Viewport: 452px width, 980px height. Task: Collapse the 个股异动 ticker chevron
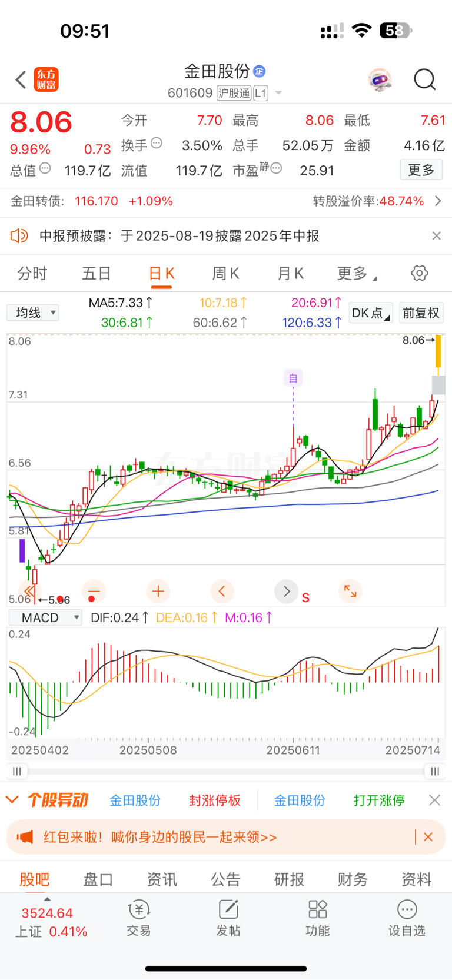(x=12, y=800)
